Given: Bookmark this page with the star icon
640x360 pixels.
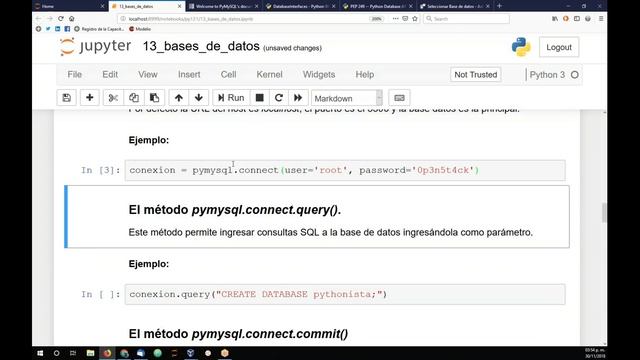Looking at the screenshot, I should pos(415,18).
